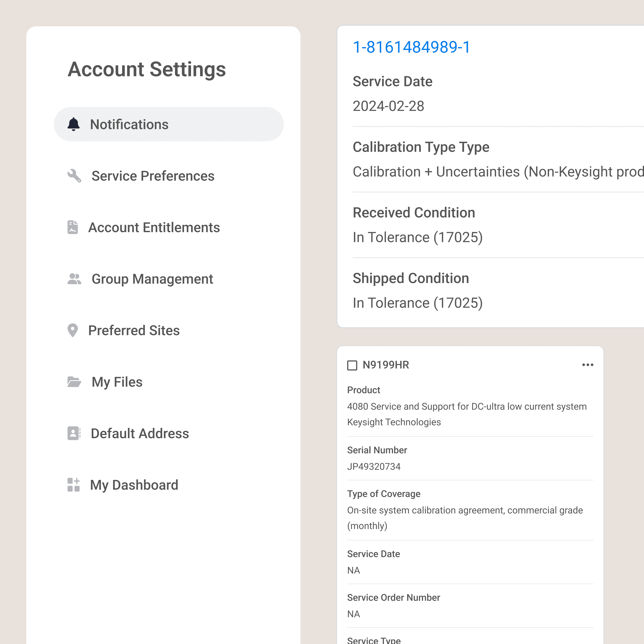This screenshot has height=644, width=644.
Task: Select Preferred Sites in sidebar
Action: [134, 330]
